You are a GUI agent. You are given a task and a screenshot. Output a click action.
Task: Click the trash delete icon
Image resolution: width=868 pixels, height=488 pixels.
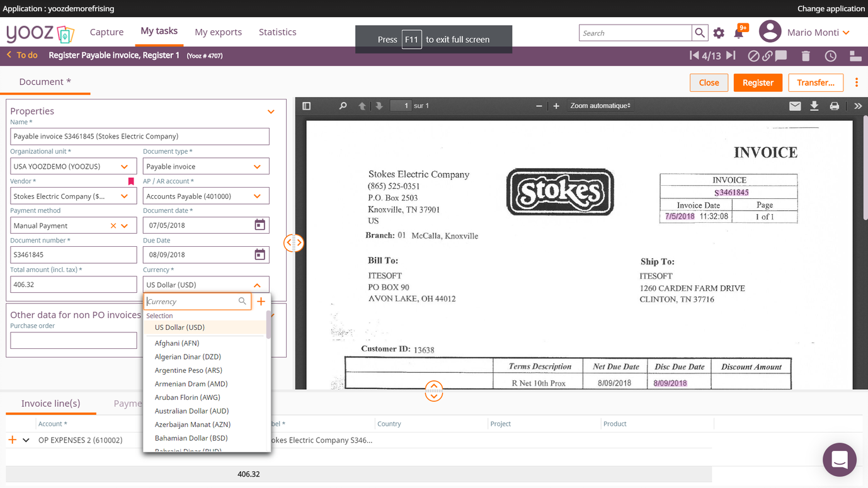click(x=806, y=56)
